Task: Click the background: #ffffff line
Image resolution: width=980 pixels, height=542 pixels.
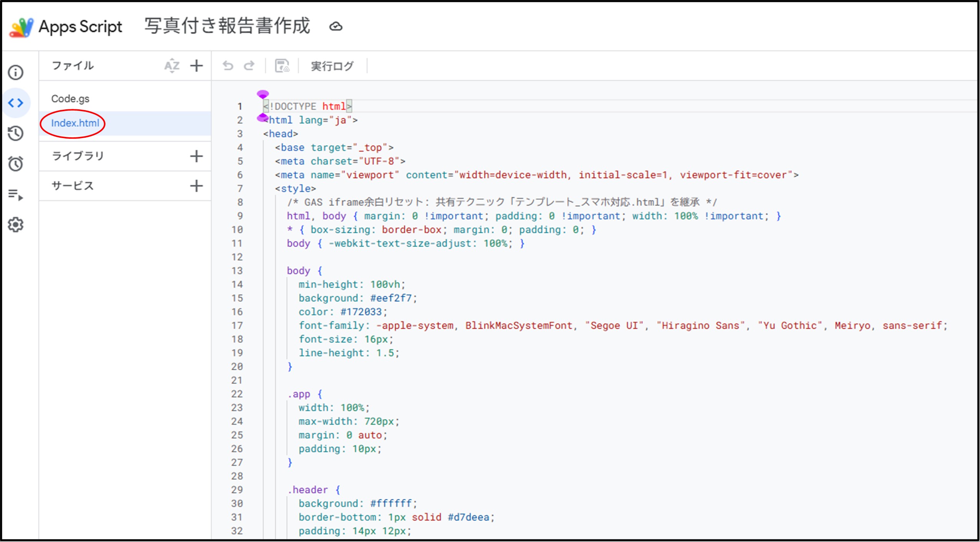Action: [358, 503]
